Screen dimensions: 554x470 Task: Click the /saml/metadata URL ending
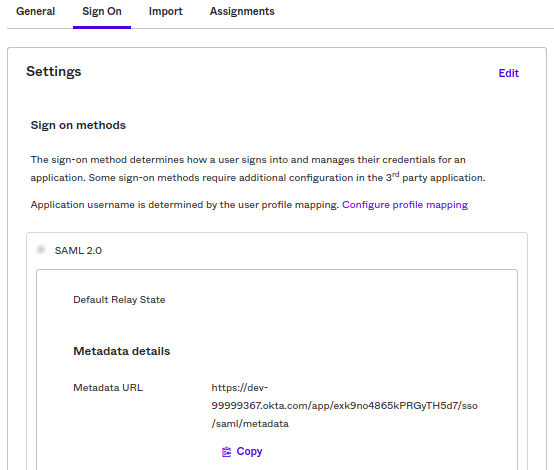point(250,423)
